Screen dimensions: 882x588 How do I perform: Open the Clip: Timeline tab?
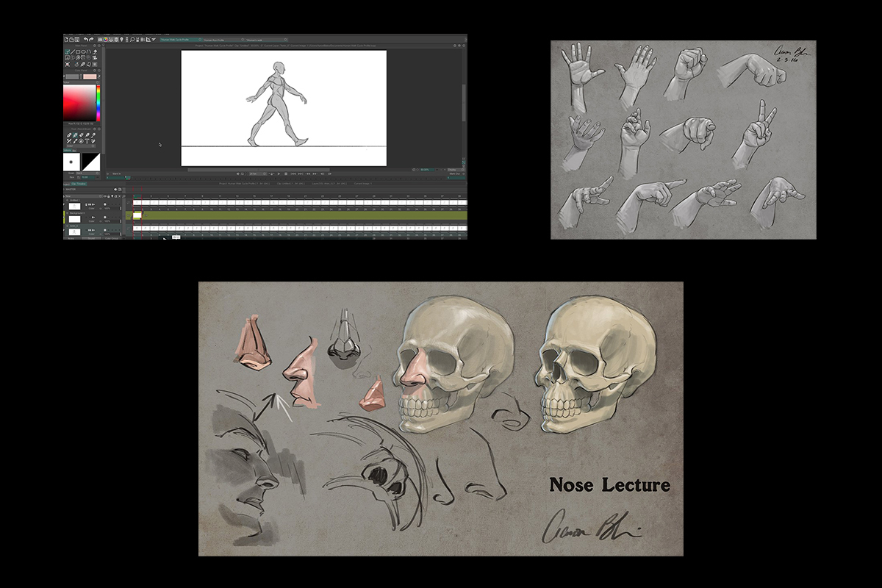coord(79,184)
